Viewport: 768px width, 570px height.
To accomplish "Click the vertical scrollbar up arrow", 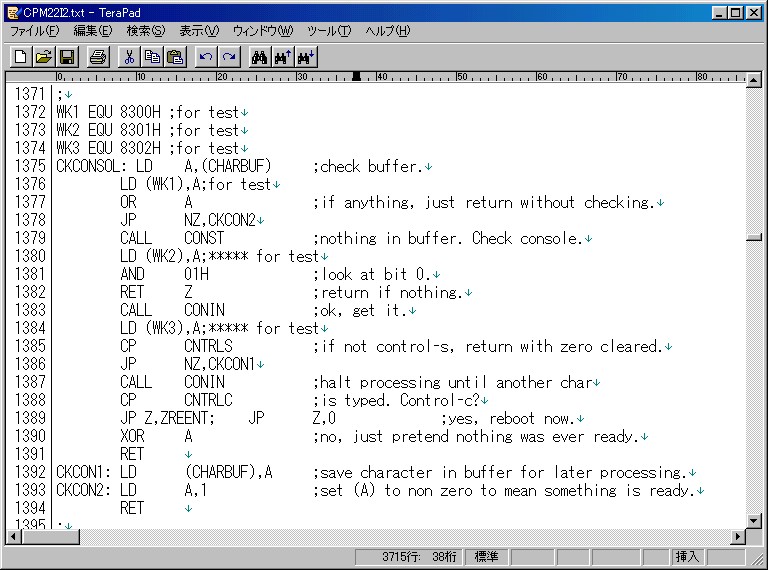I will tap(754, 79).
